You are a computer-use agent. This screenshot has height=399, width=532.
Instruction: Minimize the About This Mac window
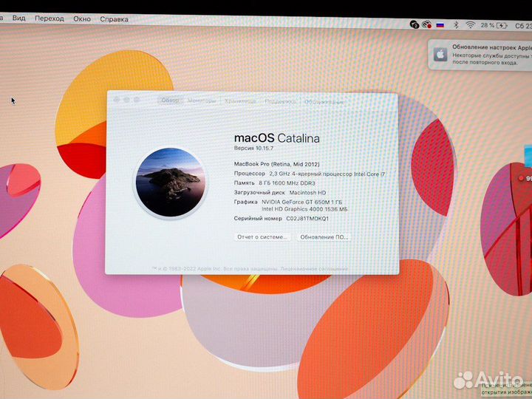126,100
